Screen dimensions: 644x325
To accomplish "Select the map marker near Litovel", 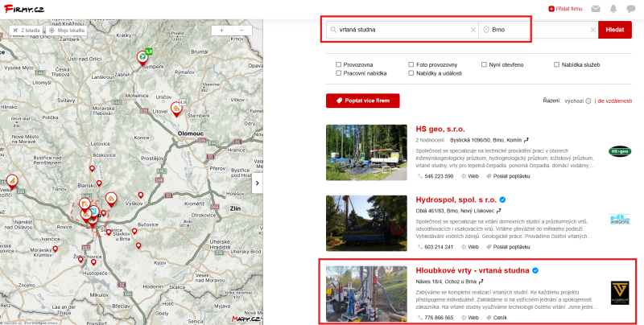I will coord(176,109).
